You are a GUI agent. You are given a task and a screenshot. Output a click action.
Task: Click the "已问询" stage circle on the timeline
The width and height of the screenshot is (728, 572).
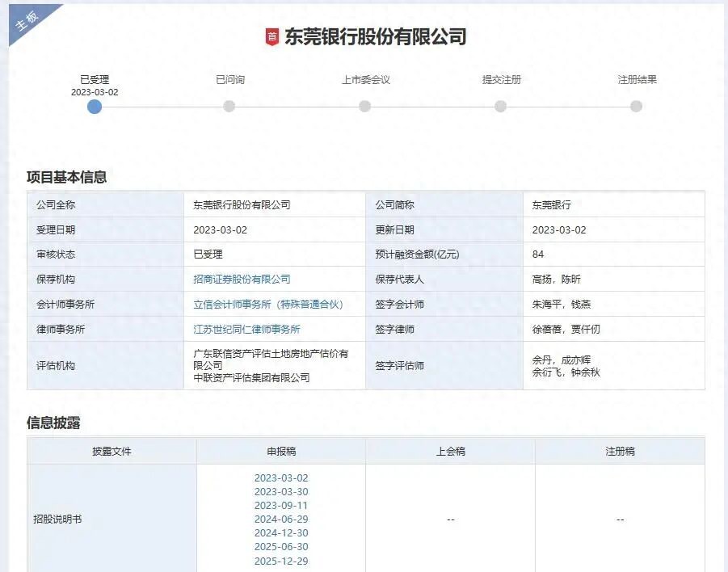click(230, 106)
